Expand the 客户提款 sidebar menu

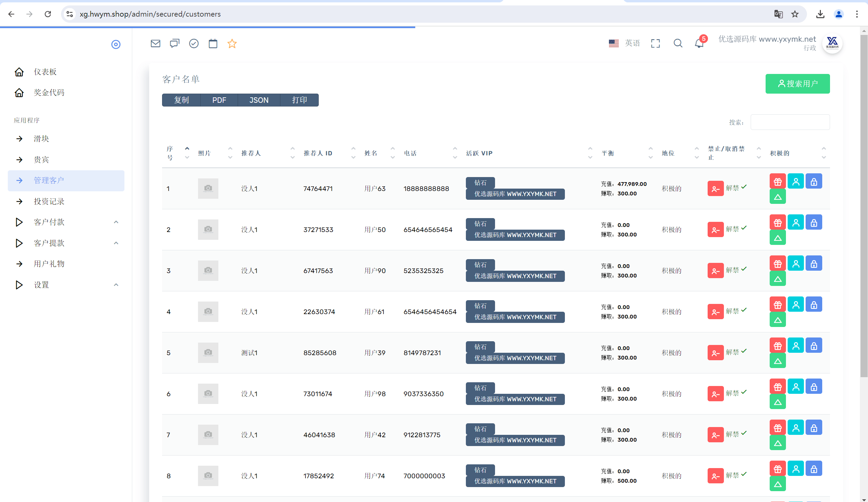tap(66, 243)
